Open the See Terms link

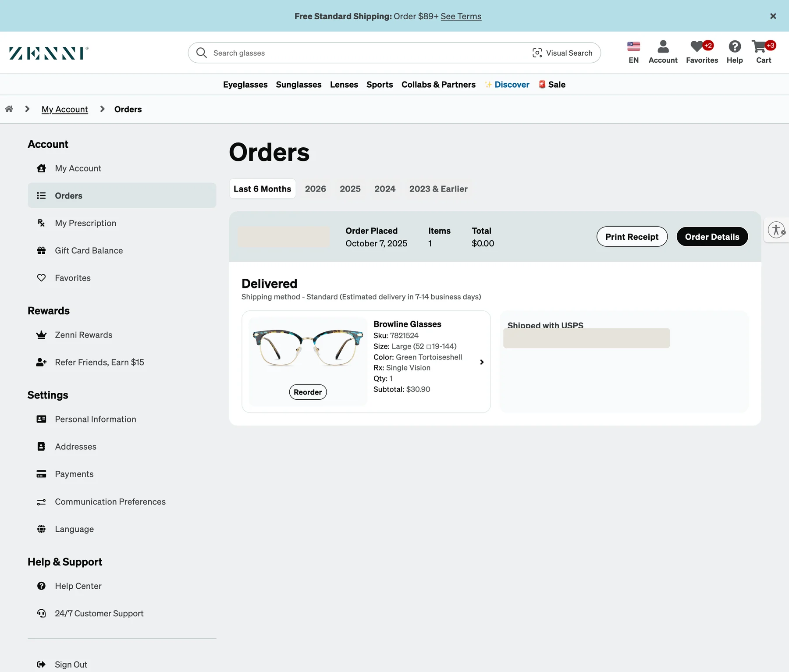461,16
